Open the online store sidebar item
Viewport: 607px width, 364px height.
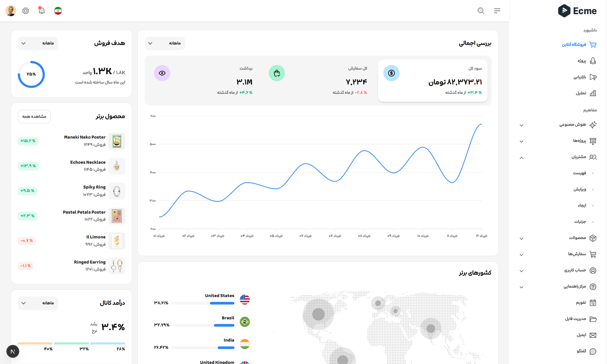(x=574, y=44)
